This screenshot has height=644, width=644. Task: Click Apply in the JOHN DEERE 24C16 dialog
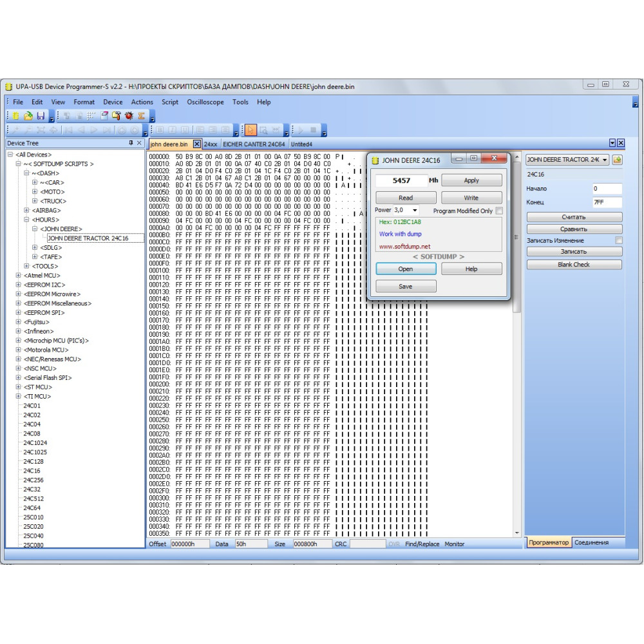click(x=471, y=180)
